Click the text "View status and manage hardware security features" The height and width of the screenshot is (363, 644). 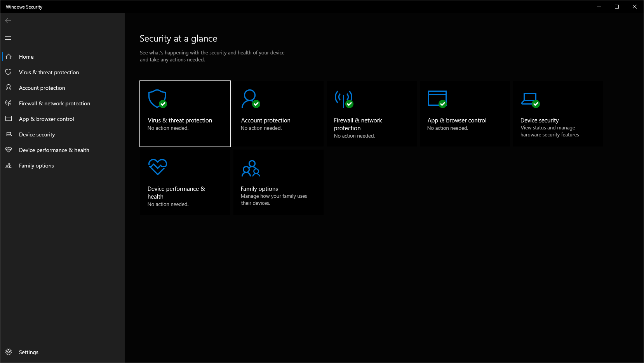(x=550, y=131)
